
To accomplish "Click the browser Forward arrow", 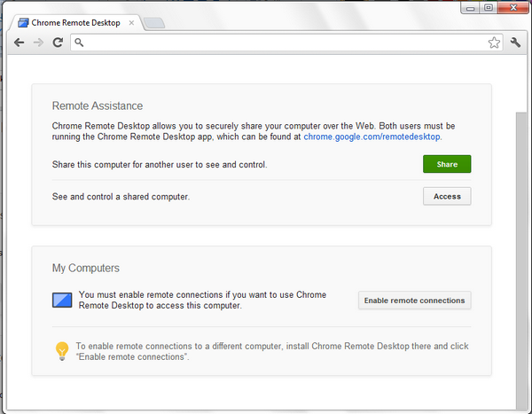I will [x=38, y=42].
